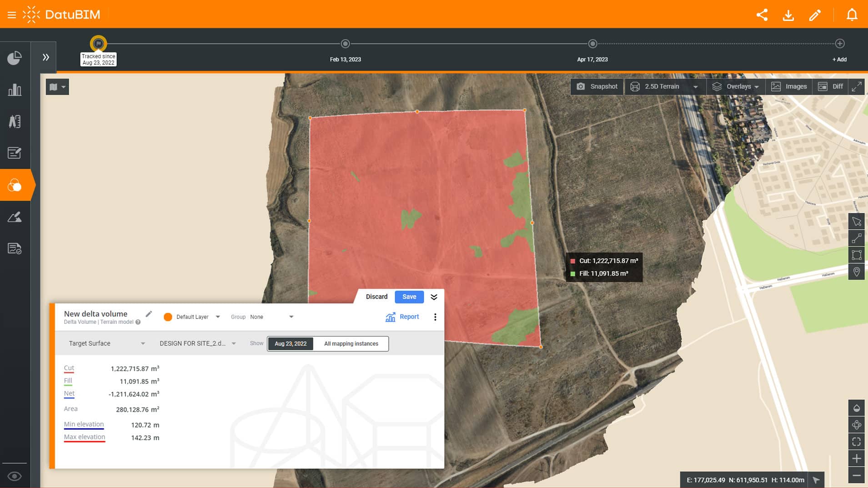Open the Report for New delta volume
The image size is (868, 488).
coord(402,317)
